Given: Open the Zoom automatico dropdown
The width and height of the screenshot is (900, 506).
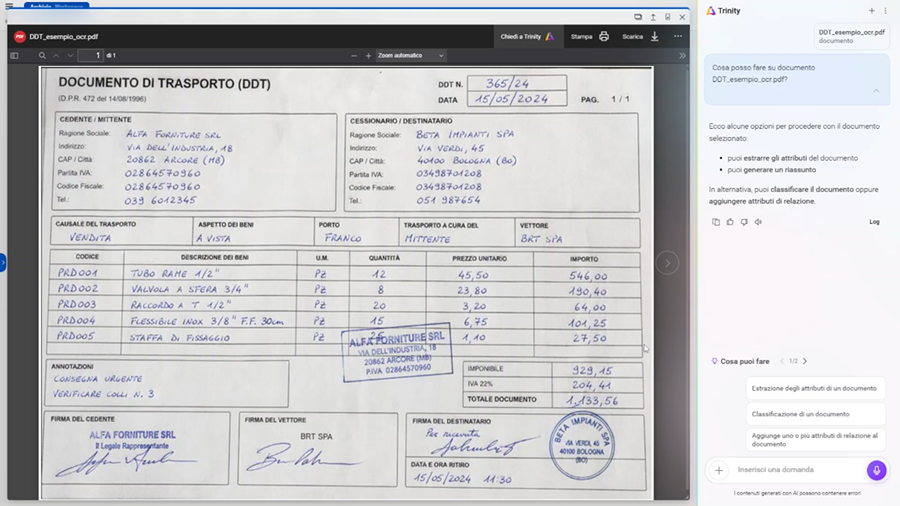Looking at the screenshot, I should pyautogui.click(x=410, y=56).
